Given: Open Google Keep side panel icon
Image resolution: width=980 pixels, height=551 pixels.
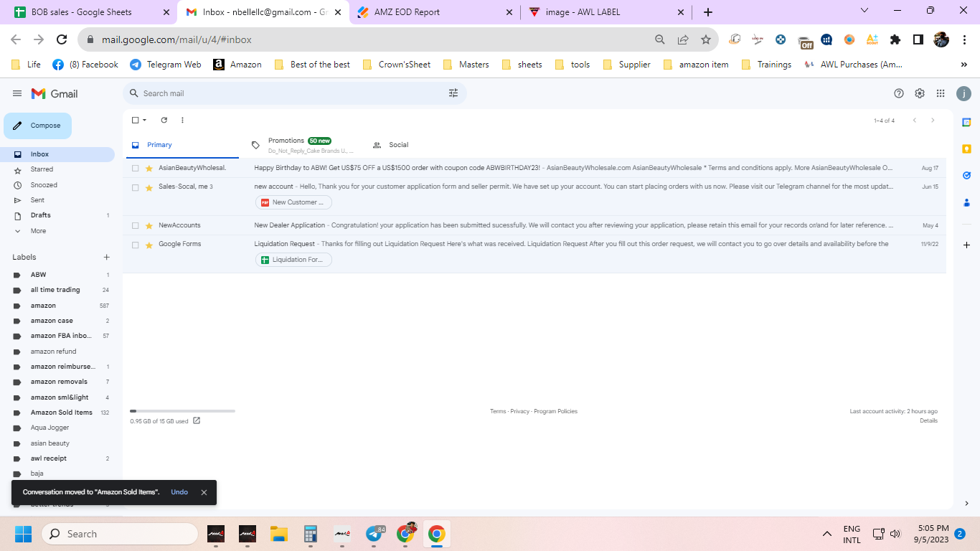Looking at the screenshot, I should coord(966,149).
